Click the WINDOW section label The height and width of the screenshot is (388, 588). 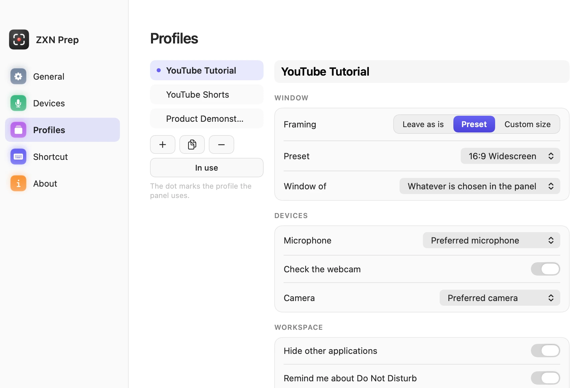291,98
